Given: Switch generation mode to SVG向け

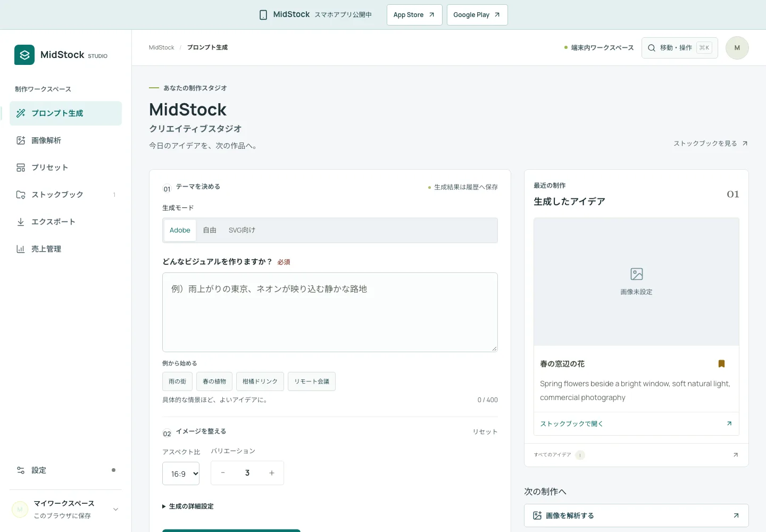Looking at the screenshot, I should [x=242, y=230].
